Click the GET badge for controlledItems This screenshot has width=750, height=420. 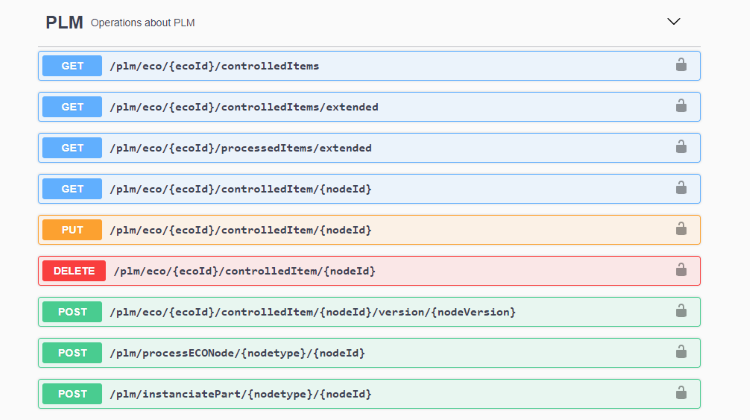(72, 66)
